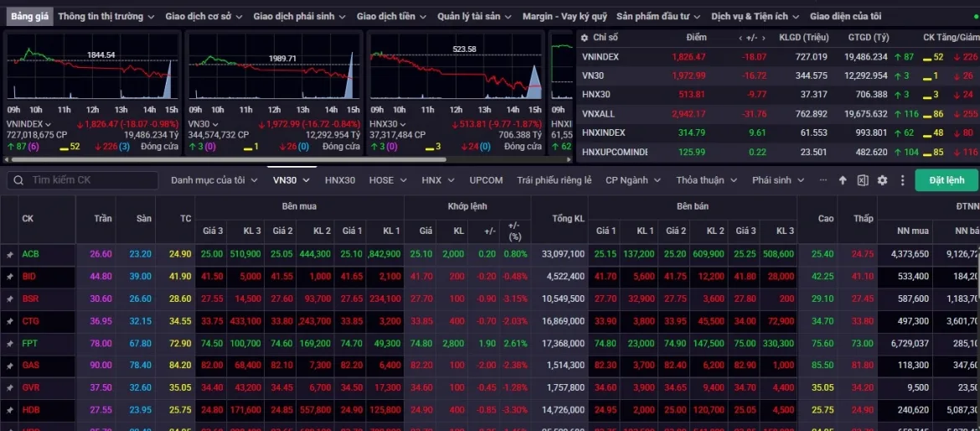Open Giao dịch cơ sở menu
980x431 pixels.
click(204, 16)
